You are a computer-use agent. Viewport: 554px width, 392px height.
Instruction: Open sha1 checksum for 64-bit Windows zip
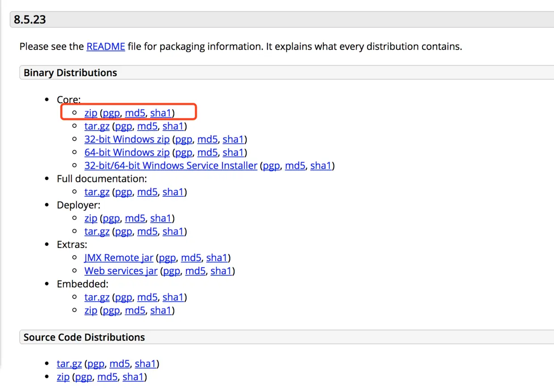point(233,152)
